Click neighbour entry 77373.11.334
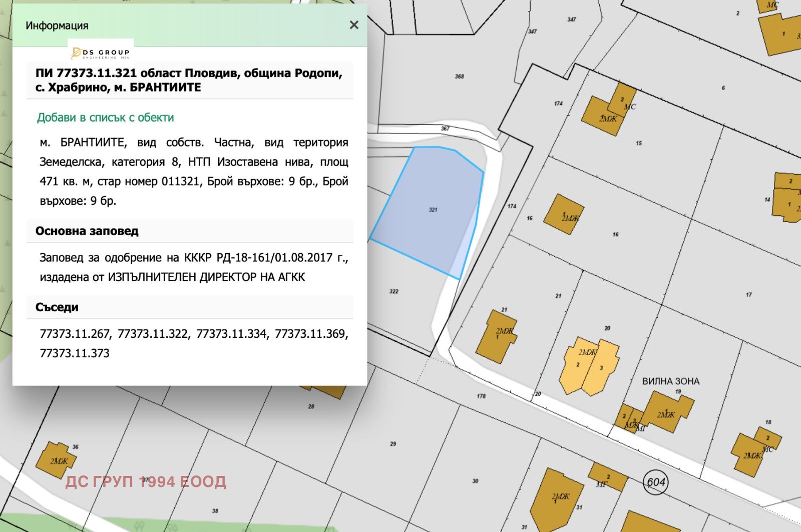The height and width of the screenshot is (532, 801). click(x=232, y=334)
